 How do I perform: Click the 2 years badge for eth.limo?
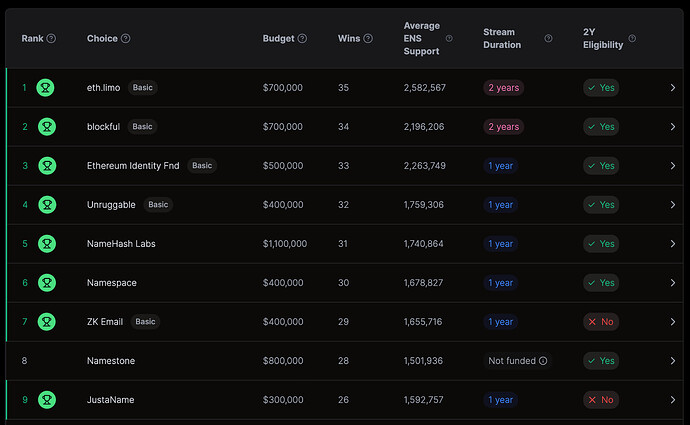[503, 88]
